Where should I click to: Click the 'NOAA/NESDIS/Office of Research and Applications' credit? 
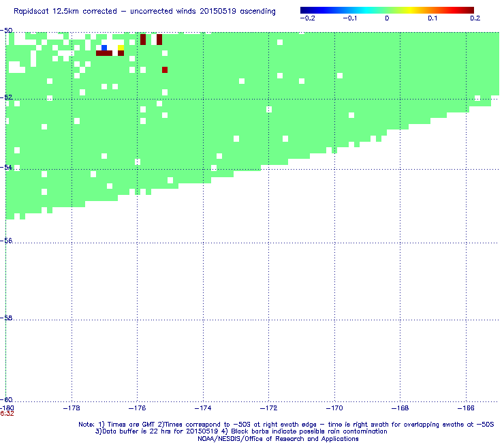(x=278, y=439)
